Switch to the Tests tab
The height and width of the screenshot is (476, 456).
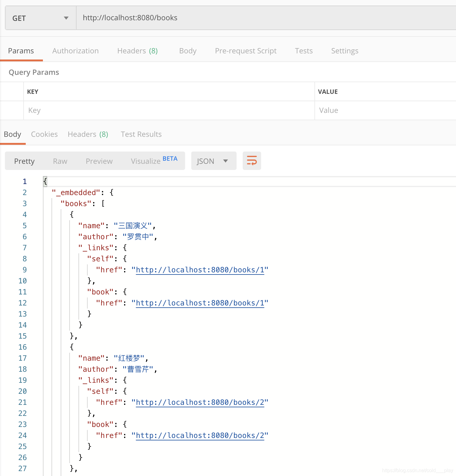[x=304, y=51]
